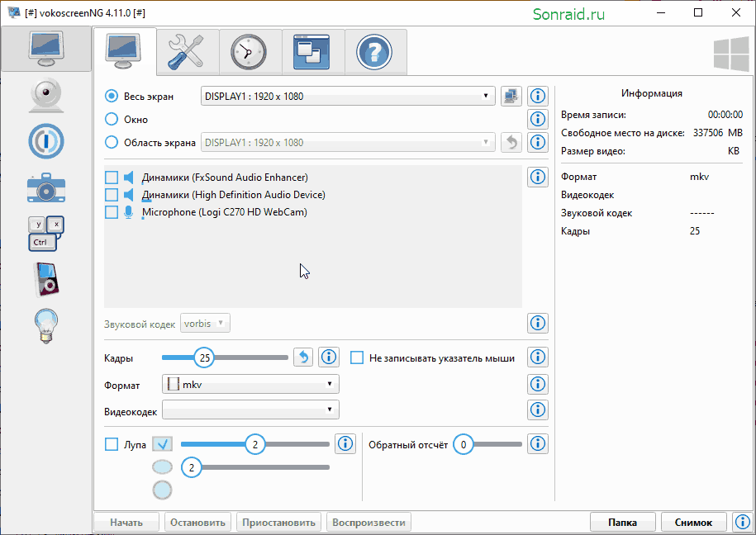Open the Папка folder button

(x=622, y=523)
